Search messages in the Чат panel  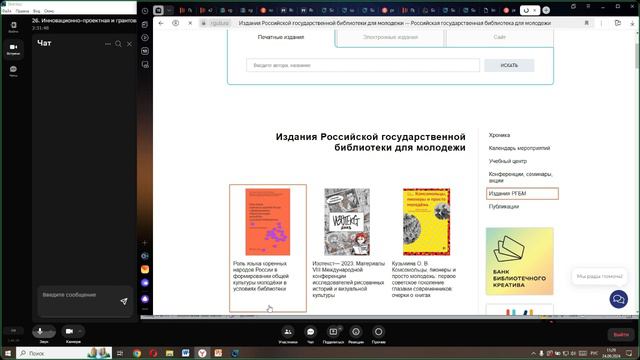118,44
